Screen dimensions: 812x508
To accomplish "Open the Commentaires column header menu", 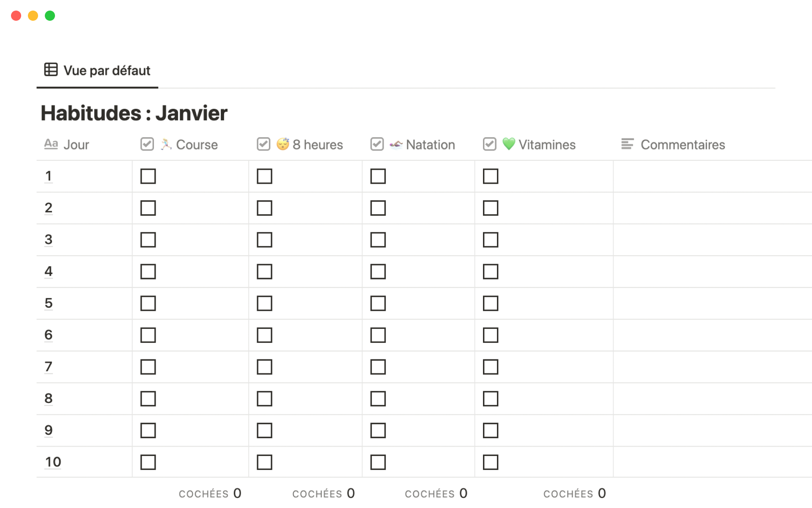I will (x=682, y=145).
